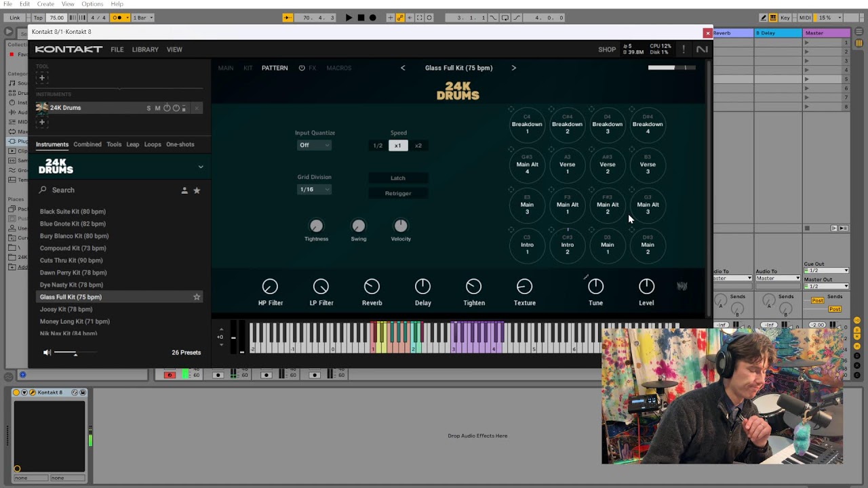Toggle the Key map mode button
Image resolution: width=868 pixels, height=488 pixels.
tap(785, 18)
